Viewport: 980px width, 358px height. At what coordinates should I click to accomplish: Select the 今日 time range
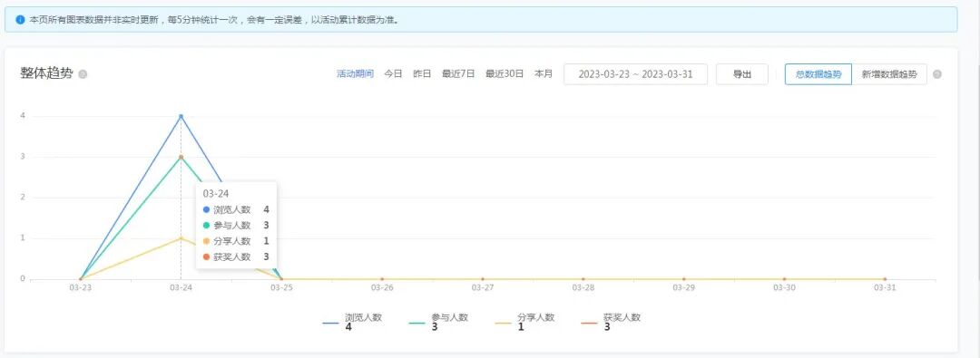pyautogui.click(x=393, y=73)
